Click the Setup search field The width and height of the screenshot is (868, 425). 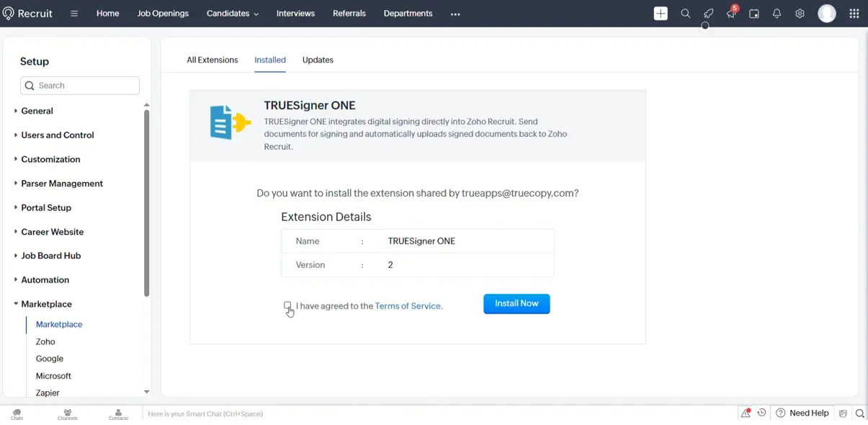(80, 86)
